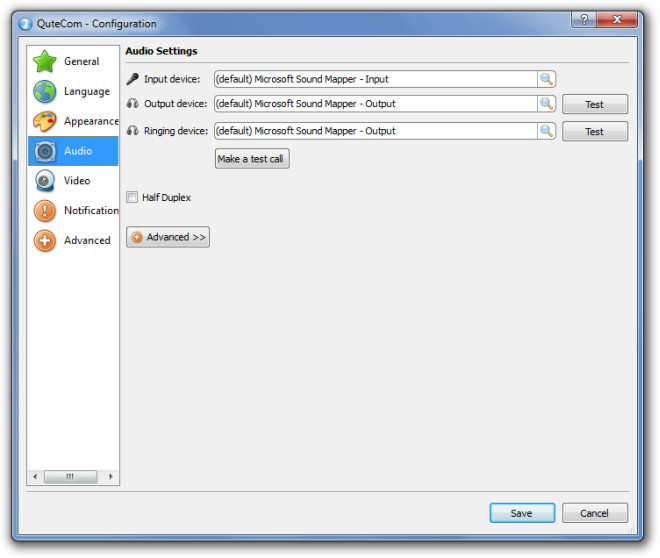Screen dimensions: 660x558
Task: Click the globe Language icon
Action: (x=45, y=91)
